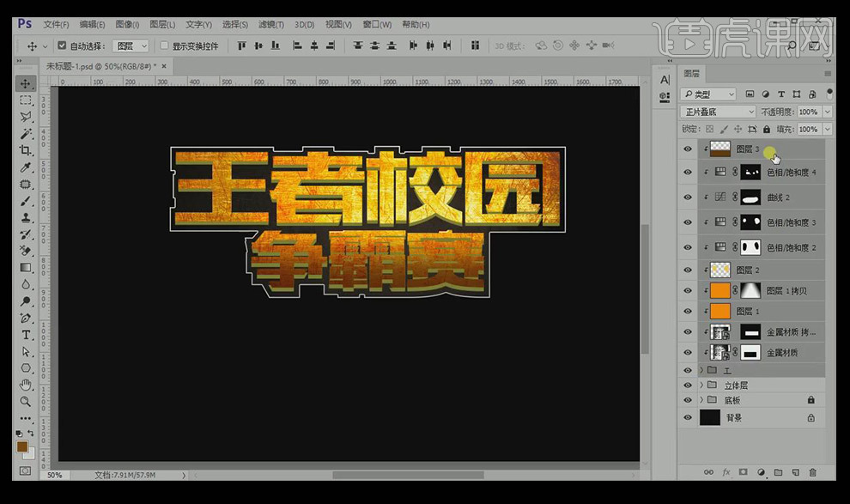Image resolution: width=850 pixels, height=504 pixels.
Task: Select the Crop tool
Action: pos(26,150)
